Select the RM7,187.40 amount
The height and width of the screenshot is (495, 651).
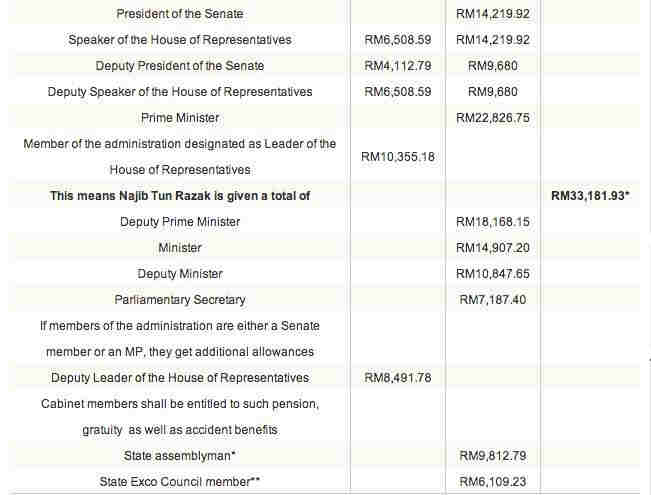493,300
